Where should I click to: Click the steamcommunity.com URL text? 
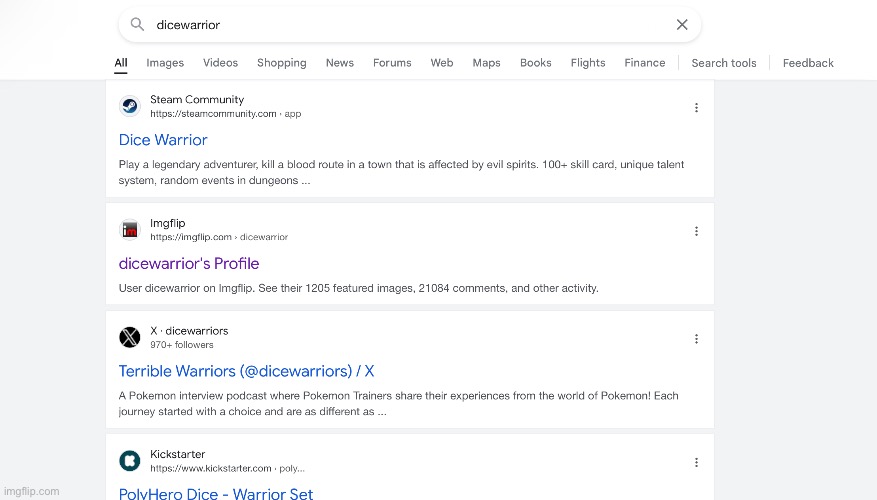(225, 114)
